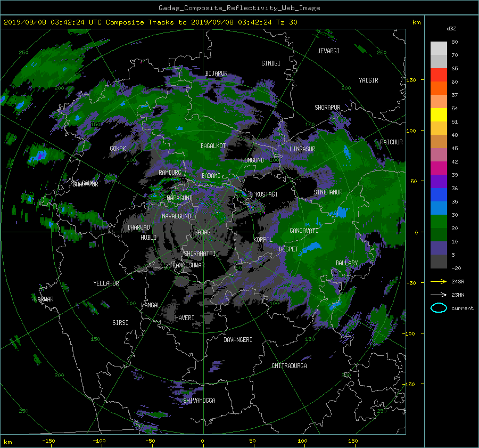Click the purple 10 dBZ swatch
The width and height of the screenshot is (479, 448).
click(x=439, y=248)
